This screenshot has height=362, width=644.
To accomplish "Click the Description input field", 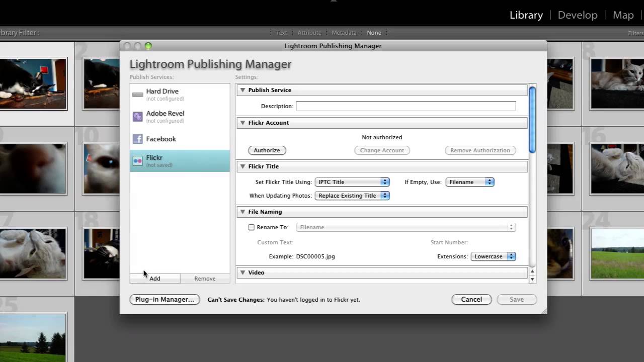I will pos(406,106).
